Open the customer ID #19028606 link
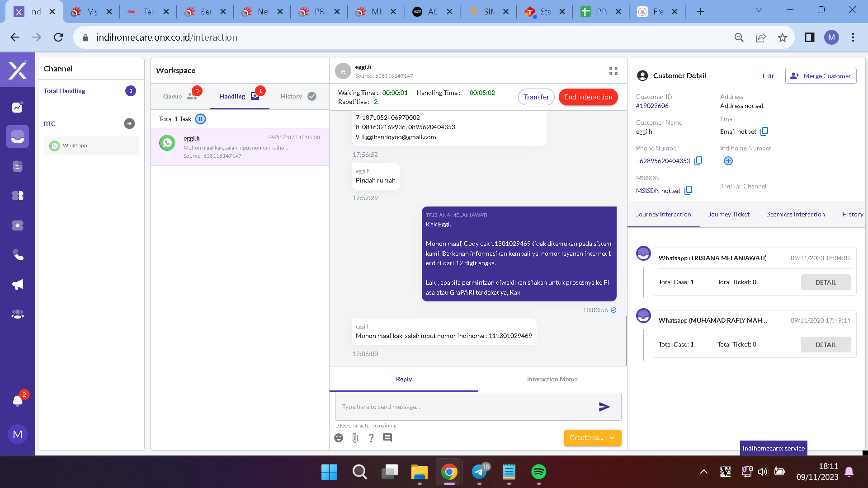This screenshot has width=868, height=488. coord(652,106)
